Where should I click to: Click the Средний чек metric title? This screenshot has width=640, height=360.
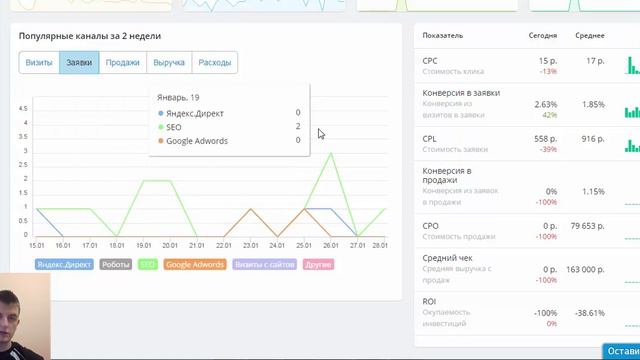(x=447, y=258)
